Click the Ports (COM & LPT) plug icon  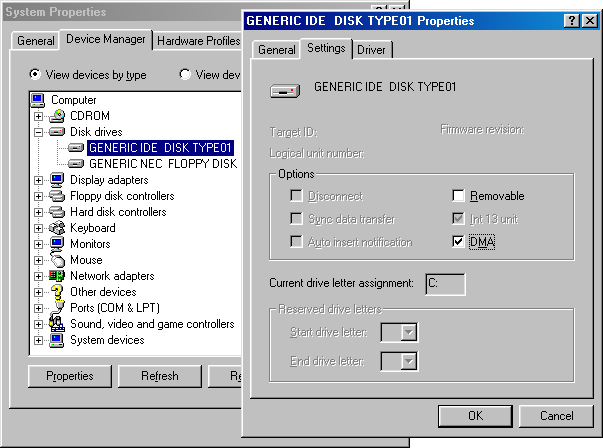[x=58, y=308]
